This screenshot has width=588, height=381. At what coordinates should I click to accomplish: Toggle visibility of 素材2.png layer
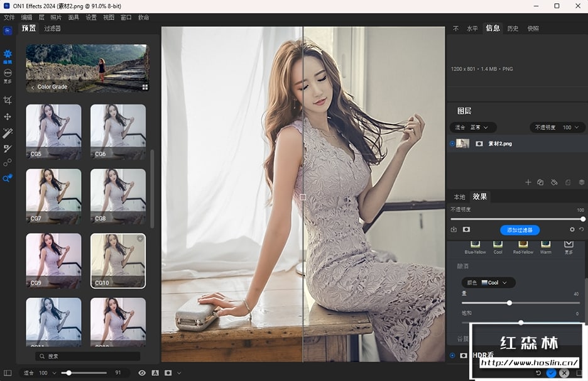click(x=452, y=143)
